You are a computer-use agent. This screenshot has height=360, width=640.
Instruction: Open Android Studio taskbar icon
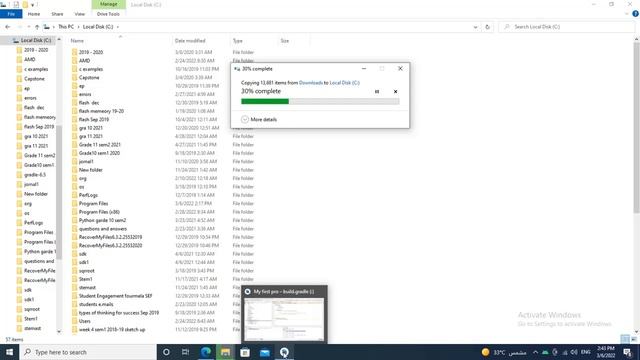(284, 352)
